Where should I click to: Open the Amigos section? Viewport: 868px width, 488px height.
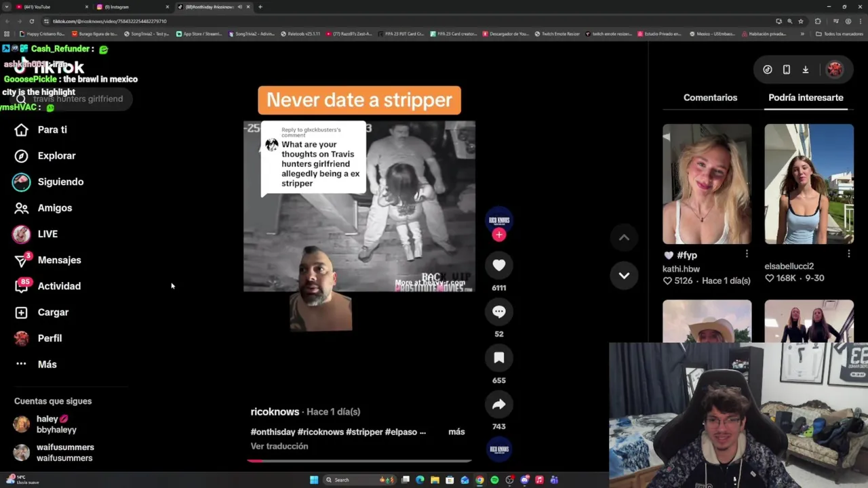pyautogui.click(x=43, y=208)
